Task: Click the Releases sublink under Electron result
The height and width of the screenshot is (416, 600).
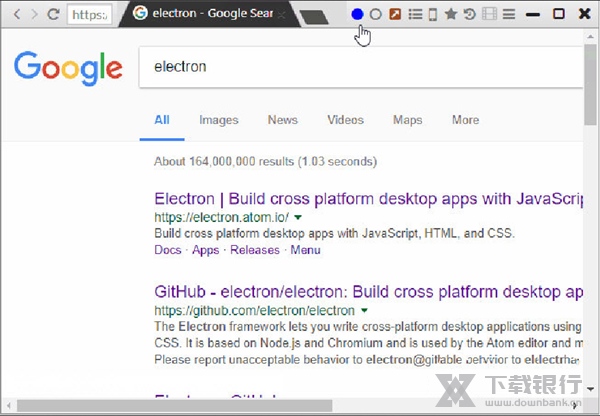Action: click(x=254, y=250)
